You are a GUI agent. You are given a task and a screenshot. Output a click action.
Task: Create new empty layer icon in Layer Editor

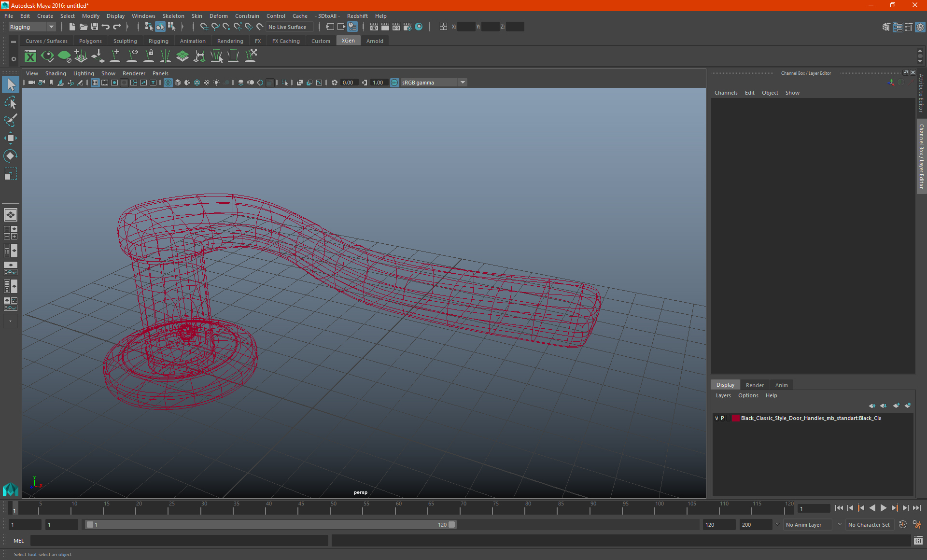click(x=896, y=406)
